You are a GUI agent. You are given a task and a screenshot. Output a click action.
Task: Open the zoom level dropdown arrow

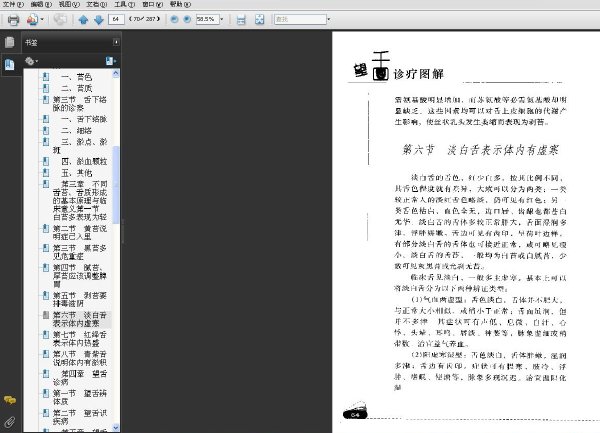(x=222, y=19)
